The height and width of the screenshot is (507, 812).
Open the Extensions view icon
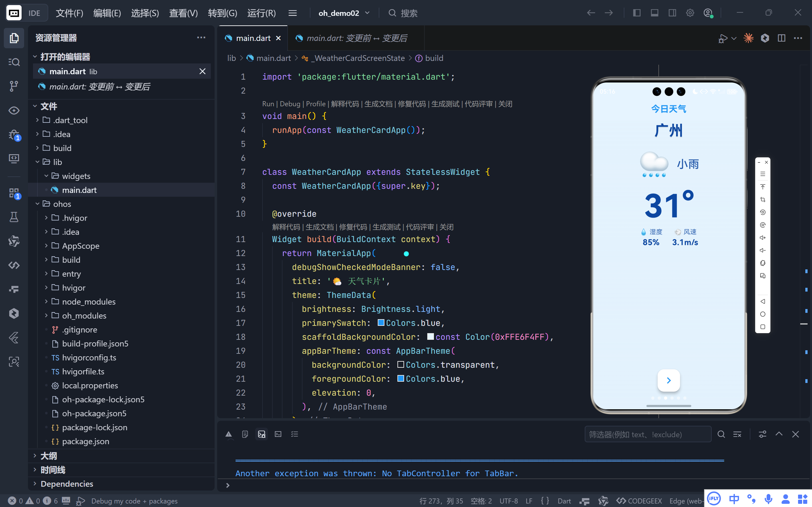coord(14,193)
